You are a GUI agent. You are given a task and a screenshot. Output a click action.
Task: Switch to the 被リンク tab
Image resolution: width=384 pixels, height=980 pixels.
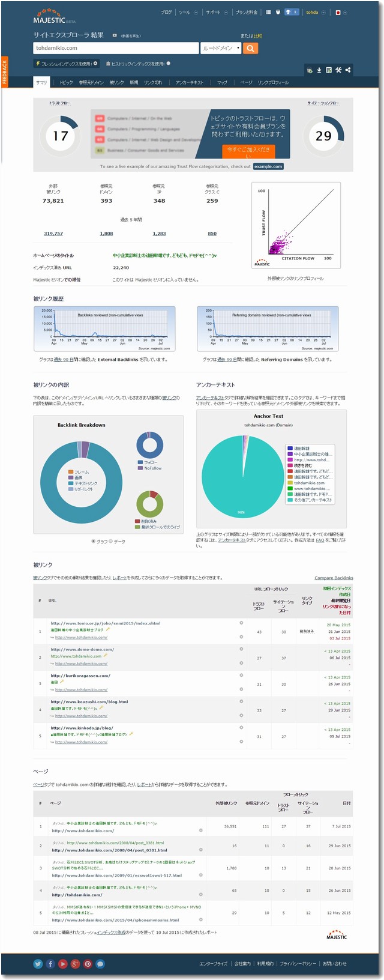[116, 82]
